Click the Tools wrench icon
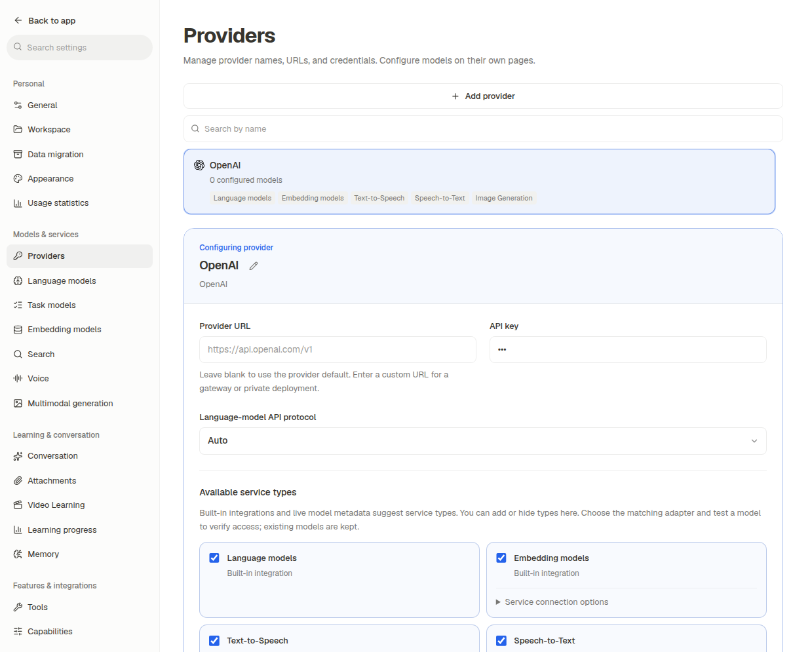812x652 pixels. tap(18, 607)
